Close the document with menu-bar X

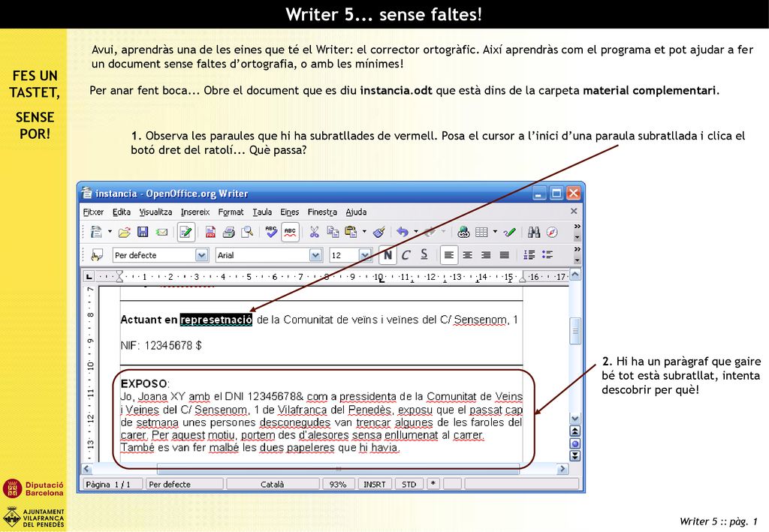pos(574,211)
